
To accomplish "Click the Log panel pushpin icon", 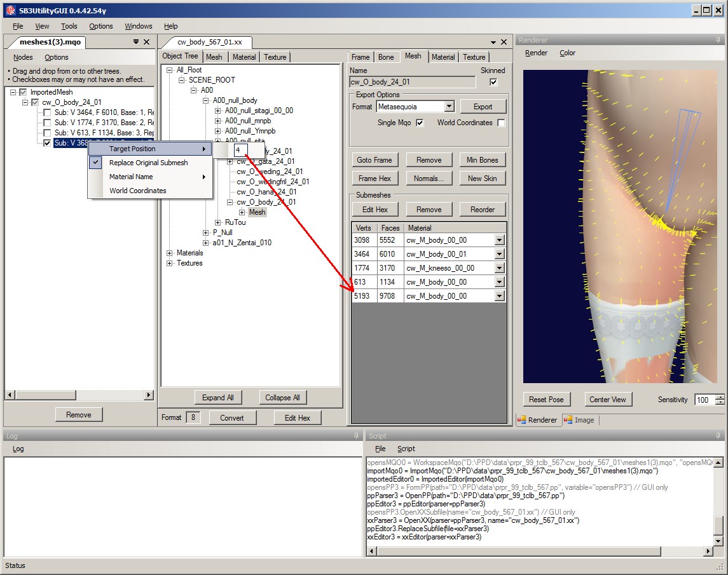I will (356, 436).
